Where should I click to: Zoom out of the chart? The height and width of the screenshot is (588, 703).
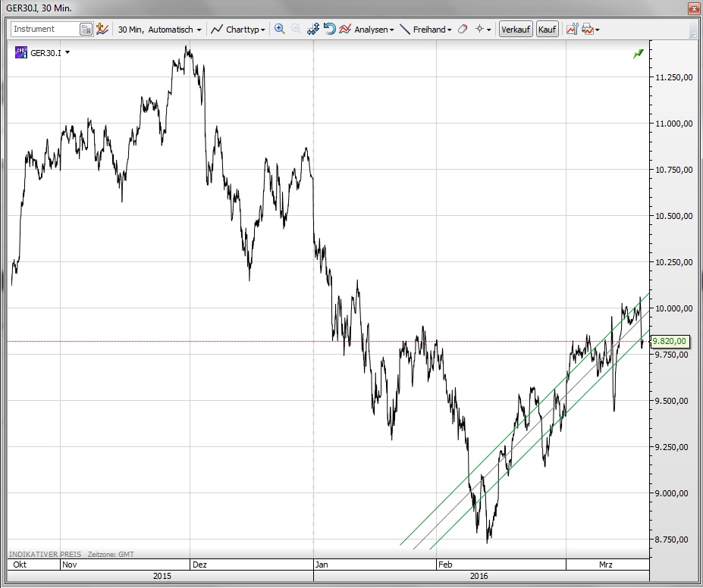click(x=296, y=30)
